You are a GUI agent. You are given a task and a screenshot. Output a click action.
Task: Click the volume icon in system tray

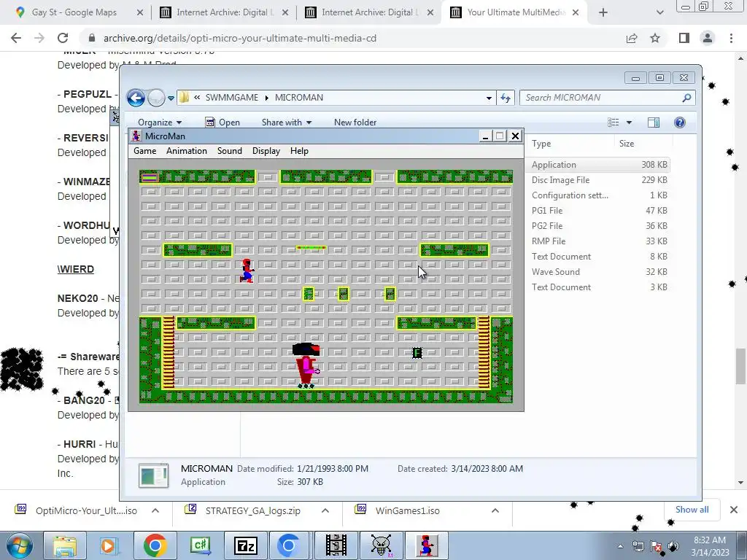673,546
